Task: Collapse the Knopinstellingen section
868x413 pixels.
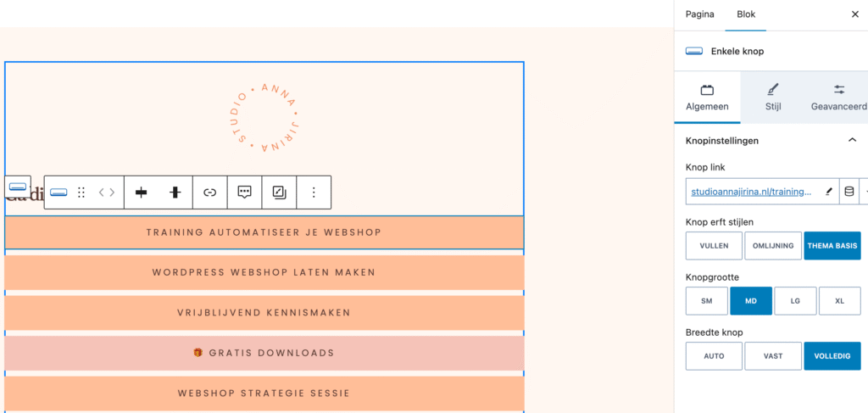Action: (853, 140)
